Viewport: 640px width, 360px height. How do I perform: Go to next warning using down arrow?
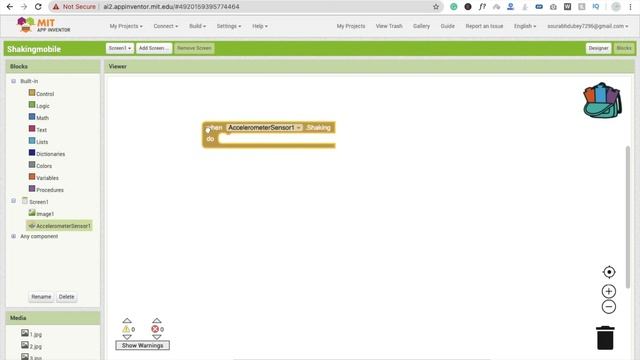coord(127,337)
